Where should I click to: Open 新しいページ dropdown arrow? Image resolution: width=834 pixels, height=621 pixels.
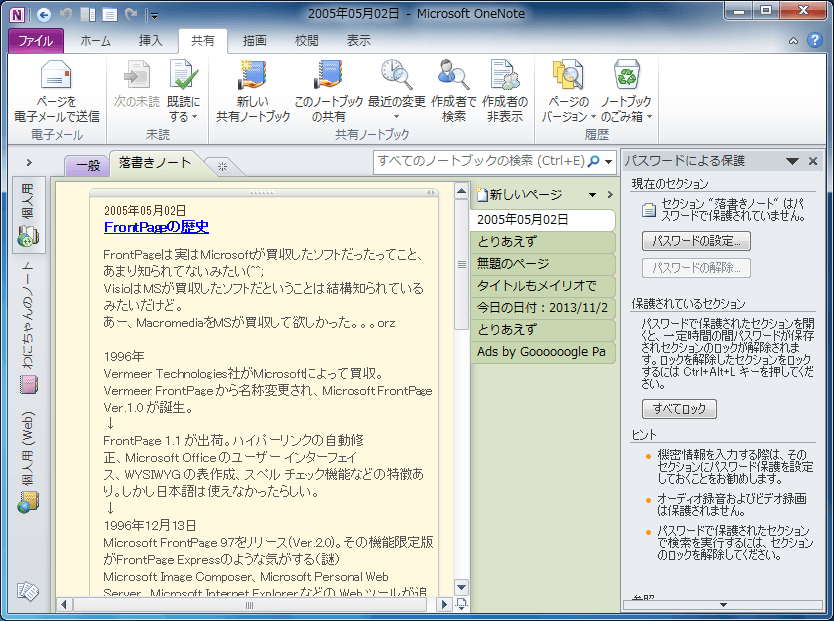tap(592, 195)
